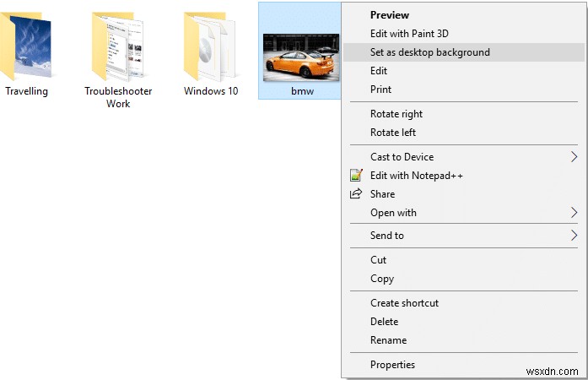Image resolution: width=588 pixels, height=380 pixels.
Task: Expand the Send to submenu arrow
Action: [574, 236]
